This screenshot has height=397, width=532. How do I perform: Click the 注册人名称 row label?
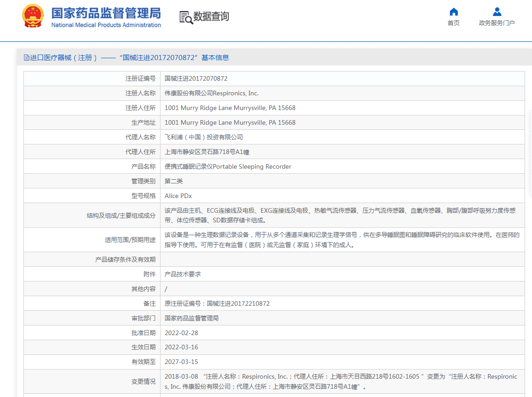140,93
